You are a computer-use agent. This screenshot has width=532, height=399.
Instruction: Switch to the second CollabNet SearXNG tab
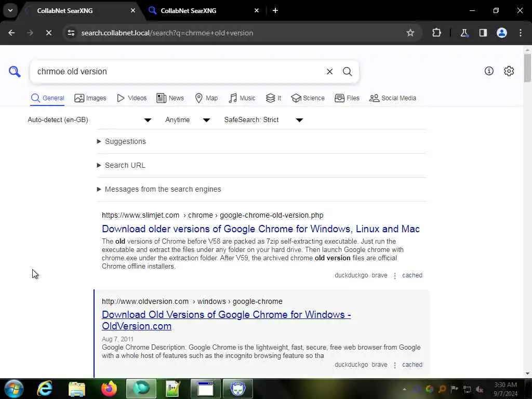[204, 10]
